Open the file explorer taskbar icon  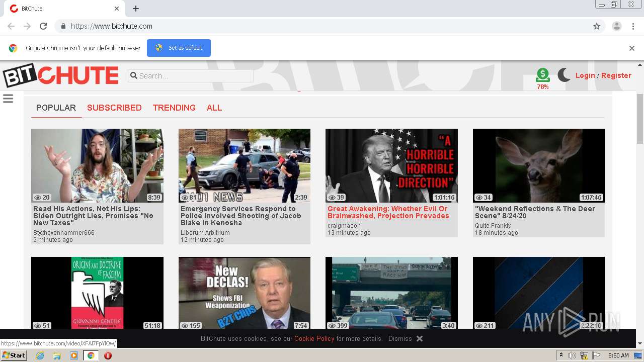[x=57, y=355]
